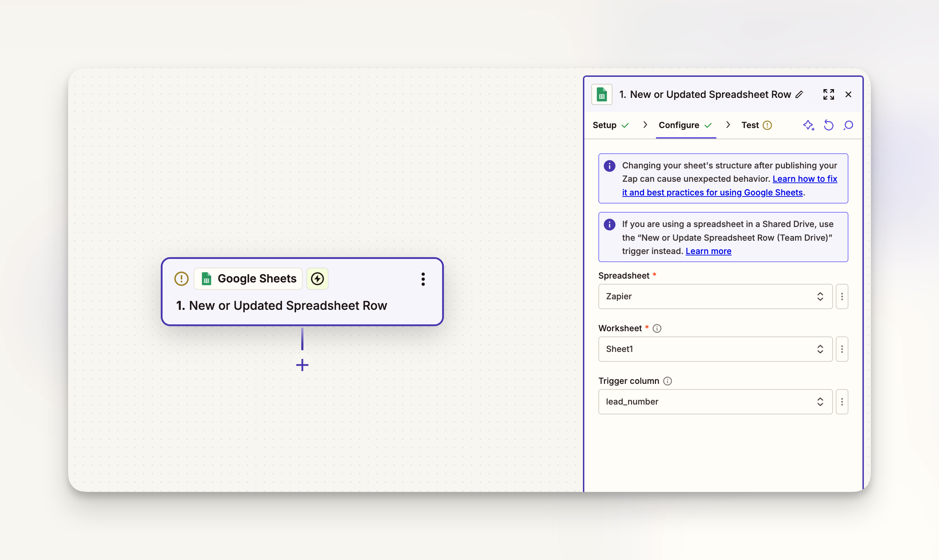This screenshot has height=560, width=939.
Task: Click the undo refresh arrow icon
Action: coord(828,125)
